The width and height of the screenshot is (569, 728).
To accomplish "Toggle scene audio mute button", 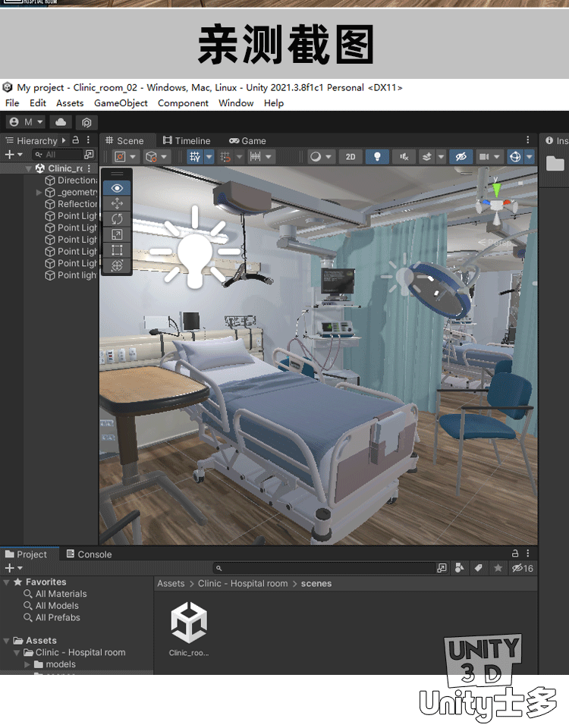I will [x=404, y=157].
